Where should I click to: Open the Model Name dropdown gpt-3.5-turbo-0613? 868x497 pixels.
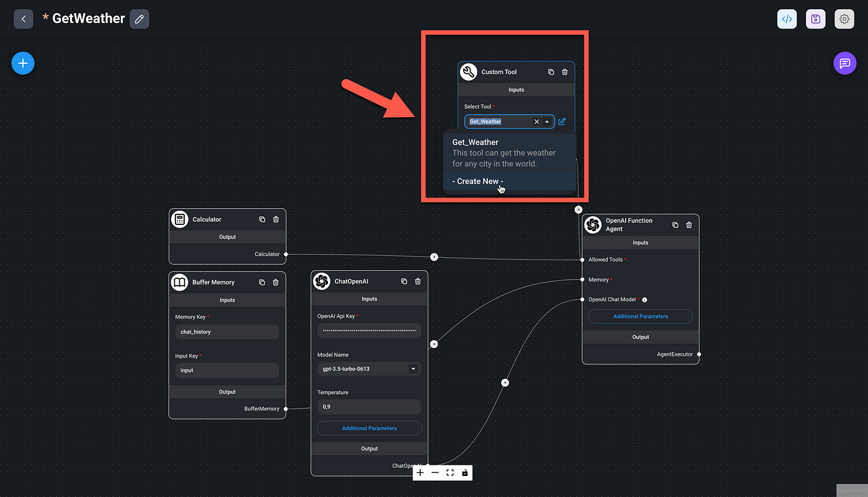click(x=369, y=369)
